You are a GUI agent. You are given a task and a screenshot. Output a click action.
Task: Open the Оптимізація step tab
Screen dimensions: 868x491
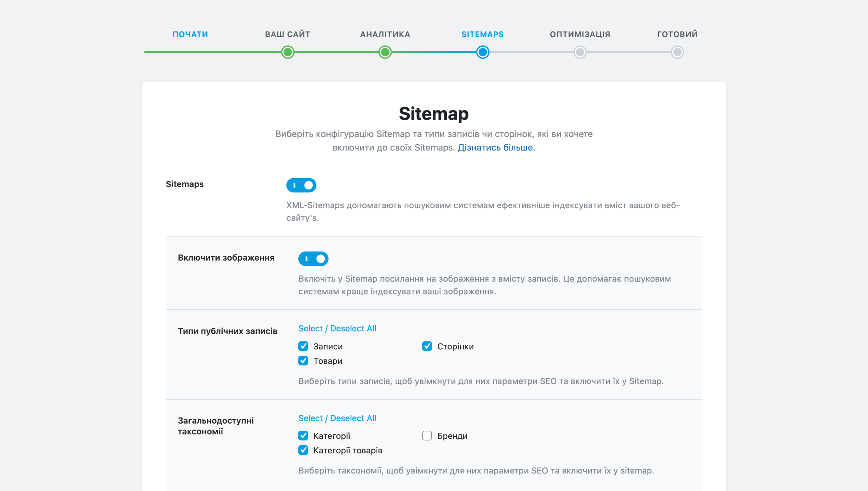pyautogui.click(x=580, y=34)
